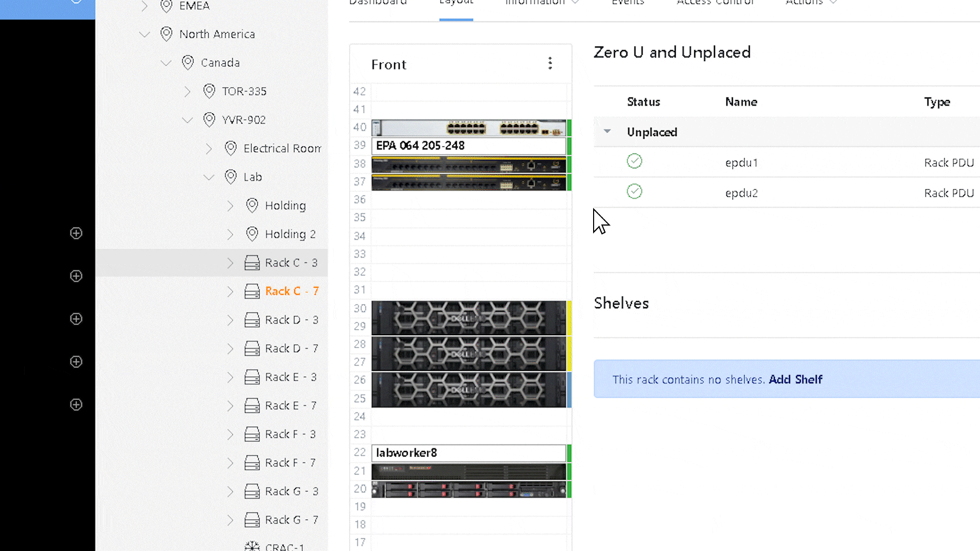
Task: Click the green status check for epdu1
Action: pos(634,161)
